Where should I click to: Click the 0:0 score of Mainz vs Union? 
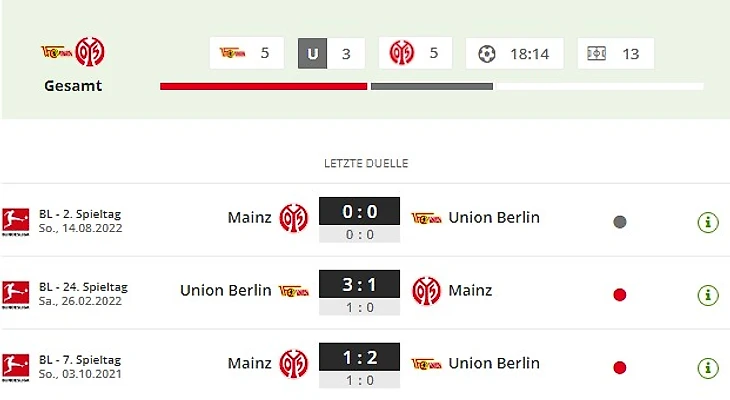[359, 213]
